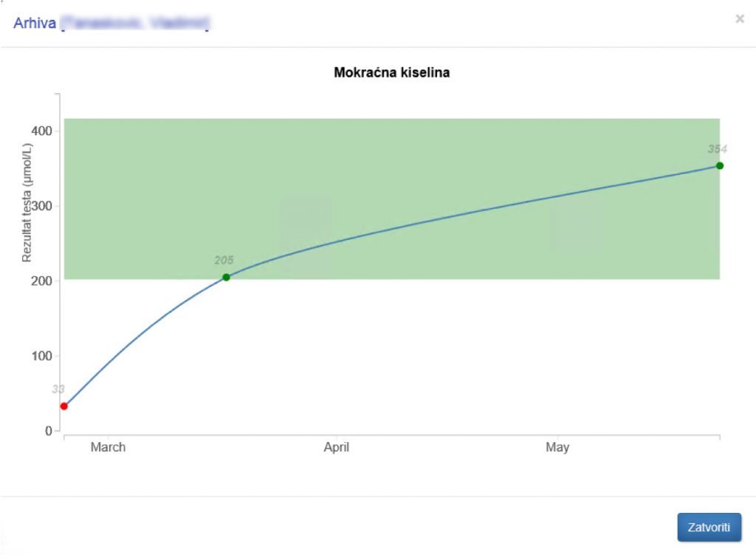Click the May label on the x-axis
This screenshot has width=756, height=555.
[557, 447]
